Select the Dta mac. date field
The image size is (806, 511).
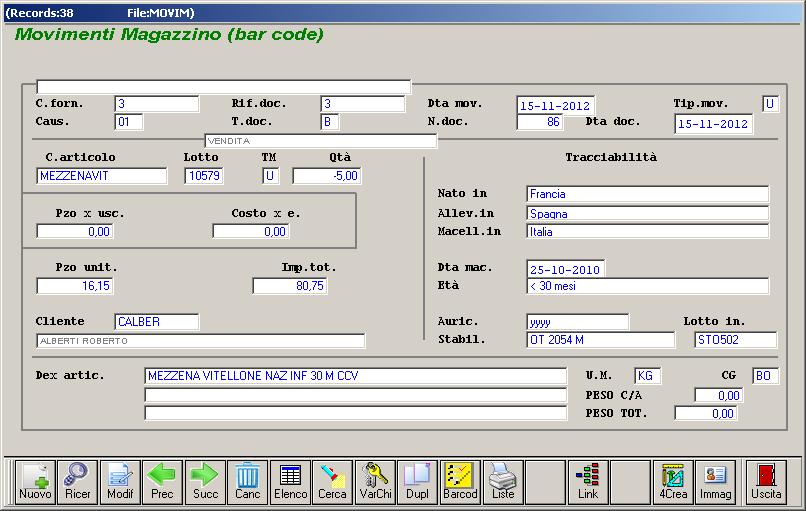(x=565, y=269)
